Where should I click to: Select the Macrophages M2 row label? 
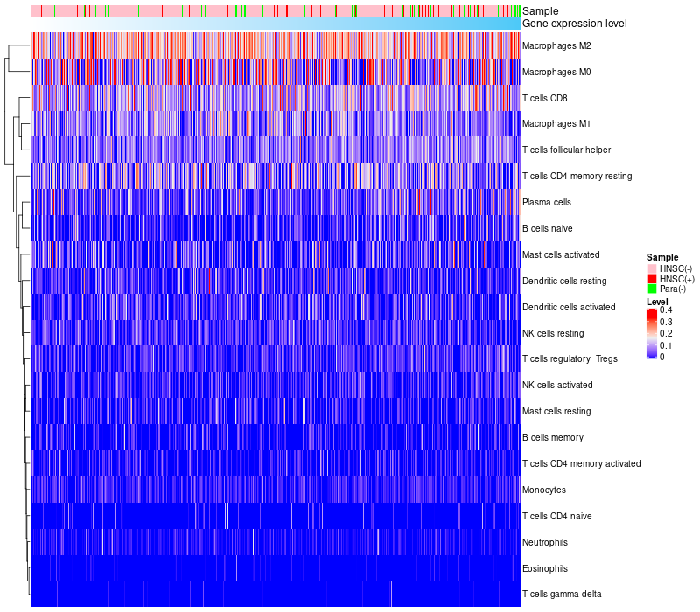click(556, 45)
